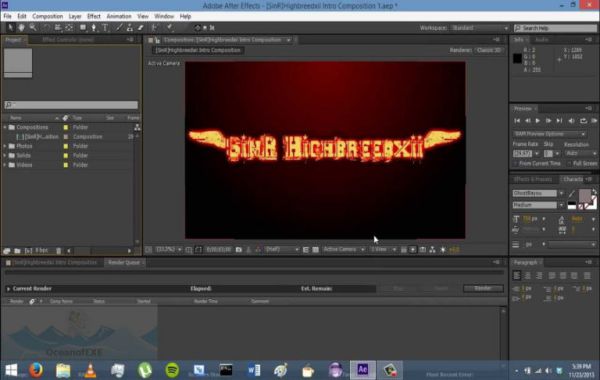Expand the Videos folder
This screenshot has width=600, height=380.
pos(5,165)
